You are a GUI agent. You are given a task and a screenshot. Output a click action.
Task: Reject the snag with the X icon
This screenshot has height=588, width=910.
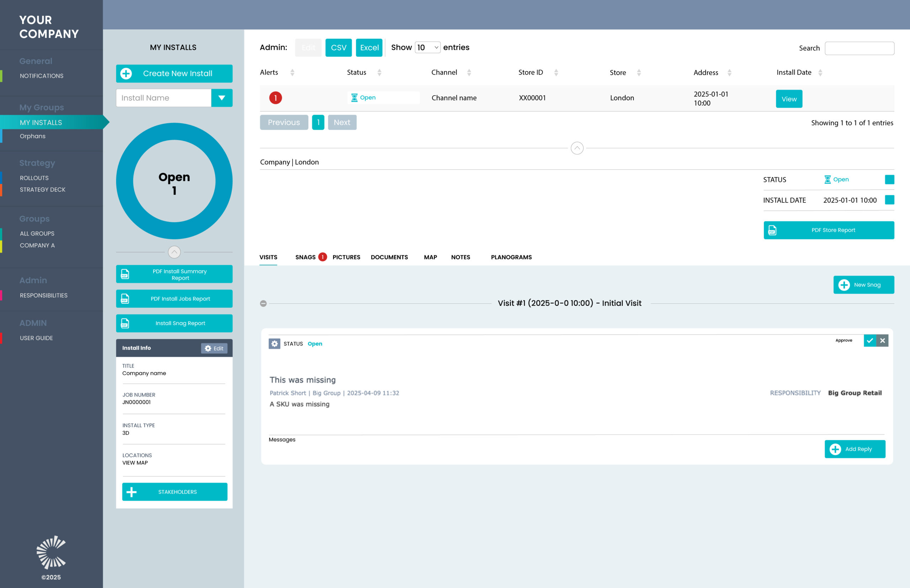[882, 341]
